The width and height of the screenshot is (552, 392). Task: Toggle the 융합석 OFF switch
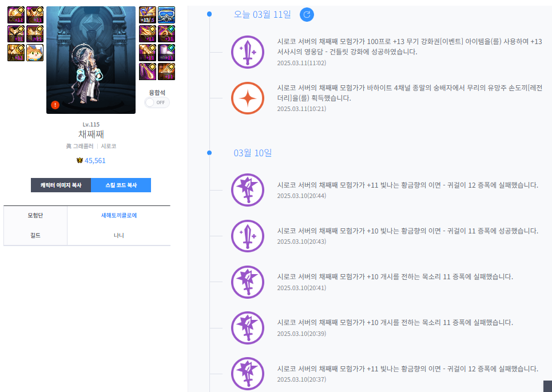click(x=157, y=102)
